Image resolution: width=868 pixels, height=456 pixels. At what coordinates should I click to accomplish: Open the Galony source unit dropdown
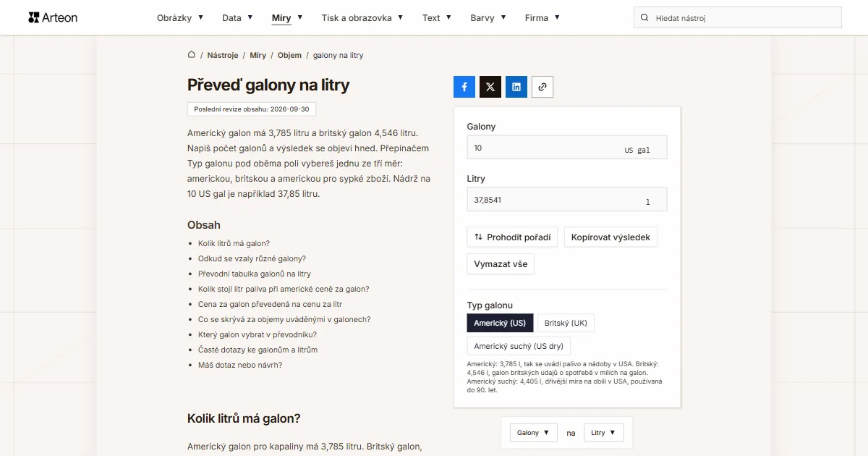[534, 433]
